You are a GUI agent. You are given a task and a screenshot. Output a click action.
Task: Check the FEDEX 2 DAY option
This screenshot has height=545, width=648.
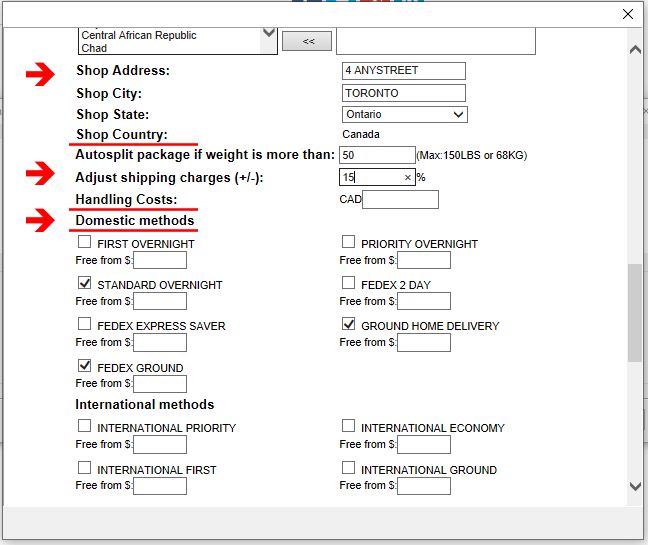tap(349, 284)
